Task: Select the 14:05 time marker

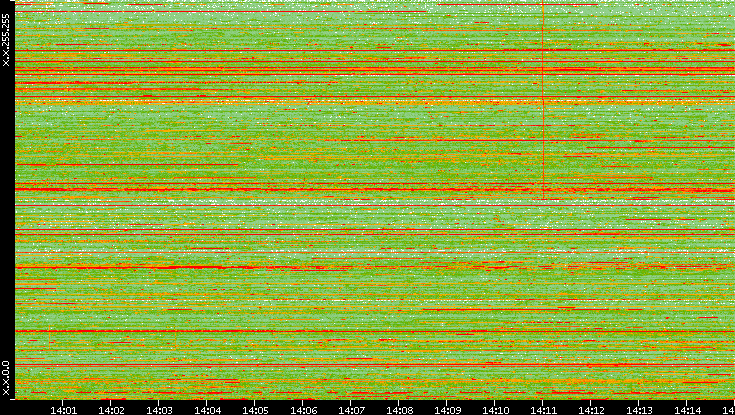Action: (255, 408)
